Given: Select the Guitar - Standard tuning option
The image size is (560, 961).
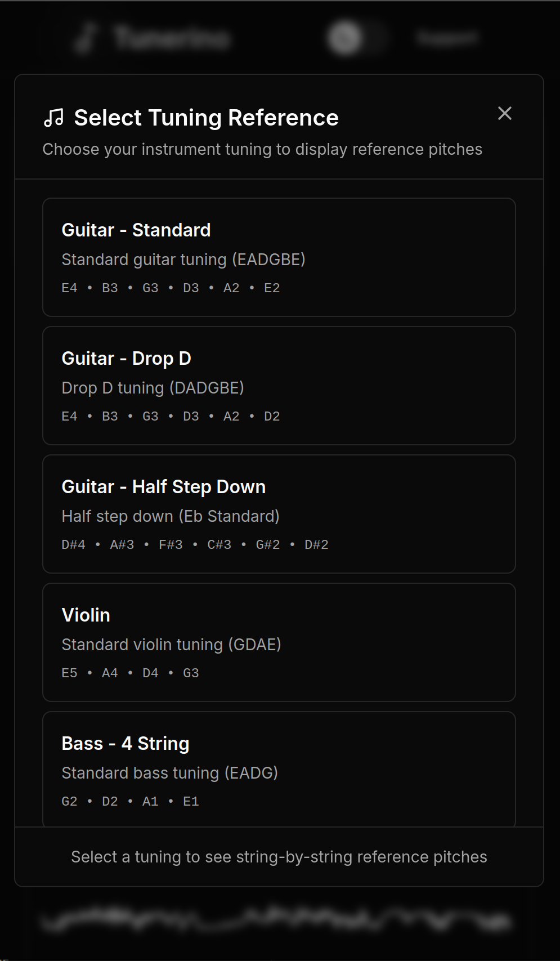Looking at the screenshot, I should pos(279,257).
